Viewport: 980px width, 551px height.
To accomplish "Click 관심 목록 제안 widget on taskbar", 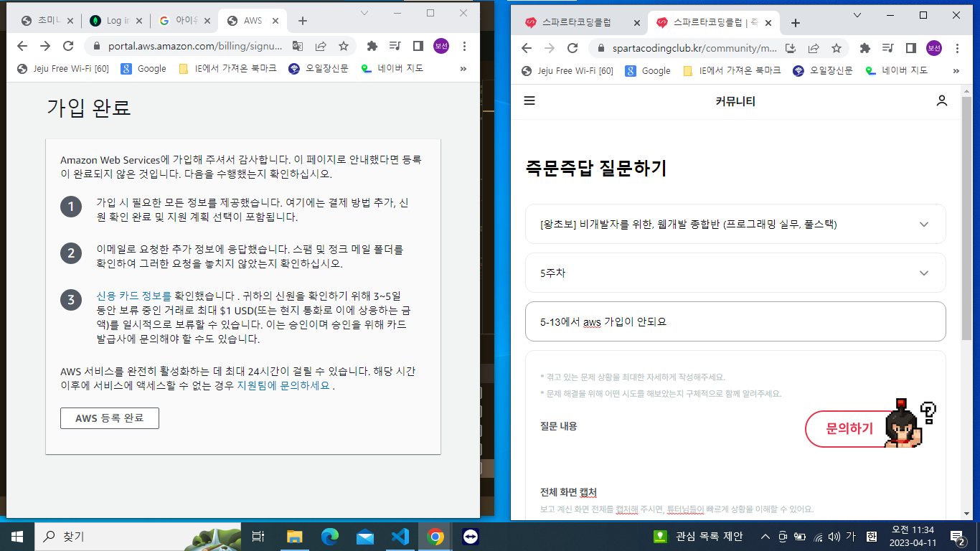I will coord(698,536).
